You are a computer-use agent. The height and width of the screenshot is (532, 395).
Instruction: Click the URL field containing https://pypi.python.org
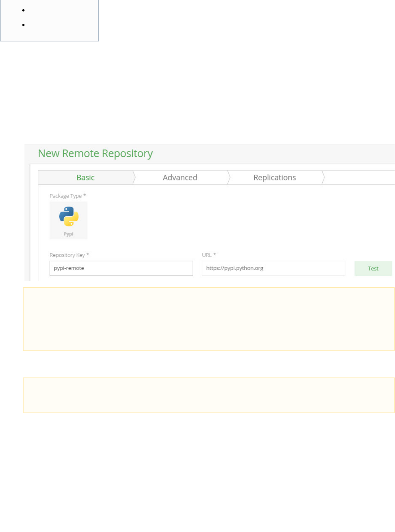point(273,268)
